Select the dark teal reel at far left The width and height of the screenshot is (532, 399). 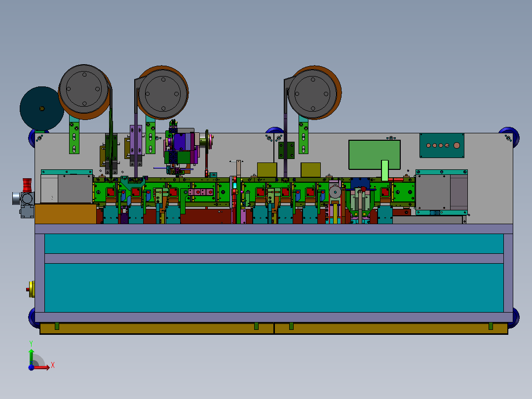[42, 108]
